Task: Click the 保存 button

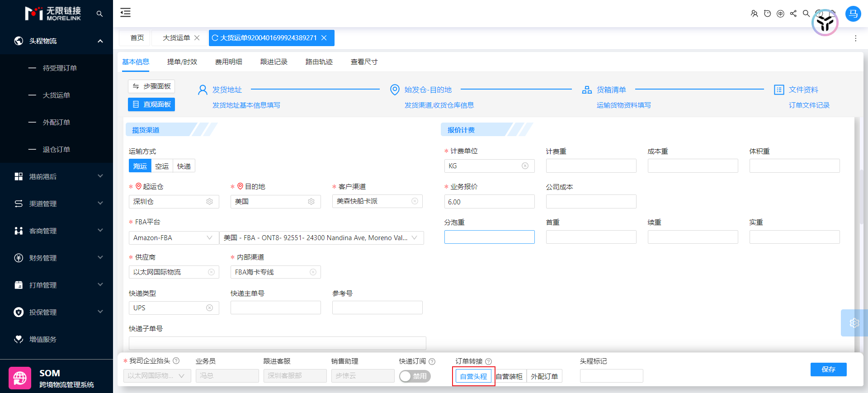Action: click(829, 369)
